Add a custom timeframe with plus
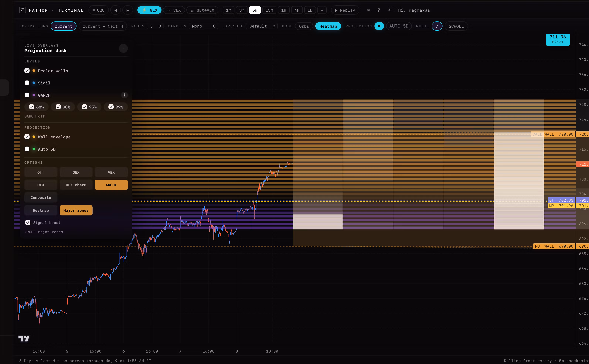This screenshot has height=364, width=589. coord(322,10)
